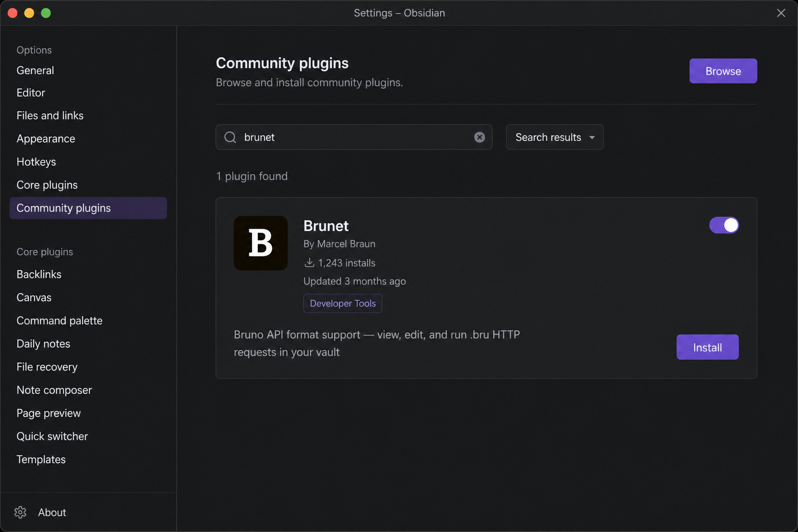Click the Browse button
The height and width of the screenshot is (532, 798).
point(723,71)
